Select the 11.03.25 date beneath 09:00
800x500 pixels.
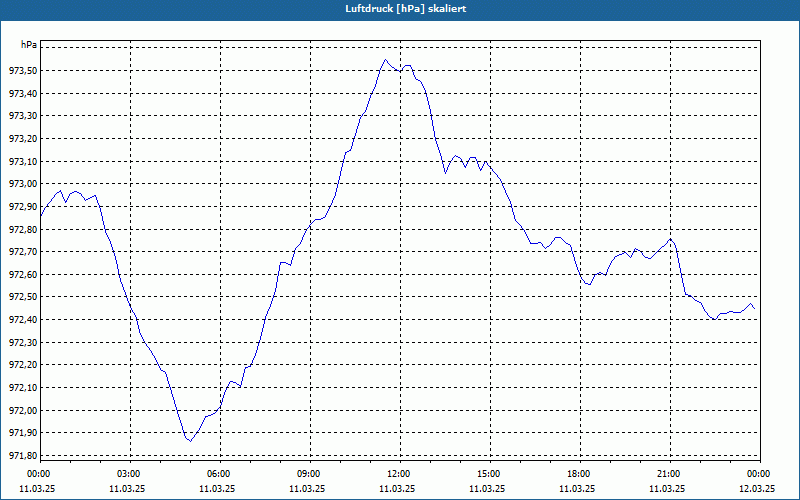[307, 488]
